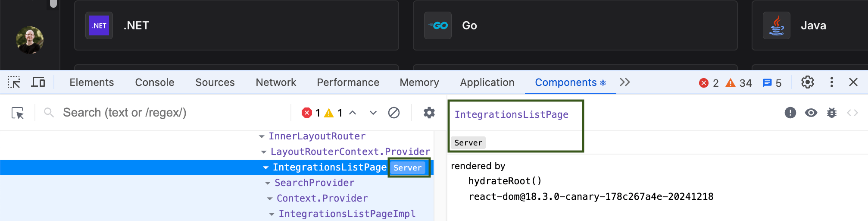This screenshot has width=868, height=221.
Task: Open the Go integration card
Action: tap(575, 25)
